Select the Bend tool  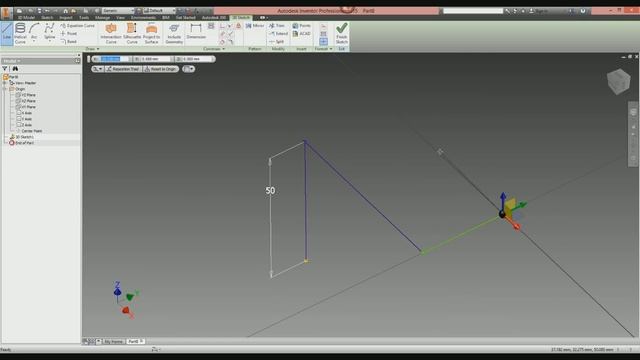tap(69, 42)
